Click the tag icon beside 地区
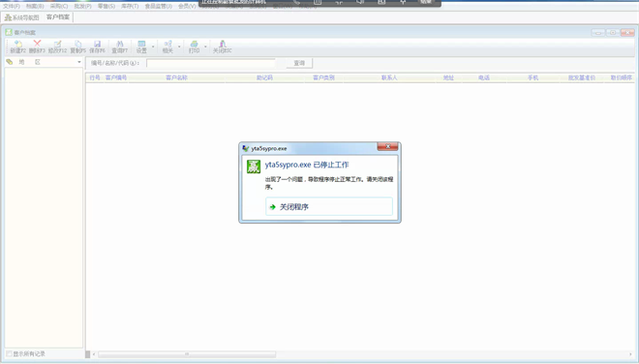This screenshot has width=639, height=364. pyautogui.click(x=9, y=62)
